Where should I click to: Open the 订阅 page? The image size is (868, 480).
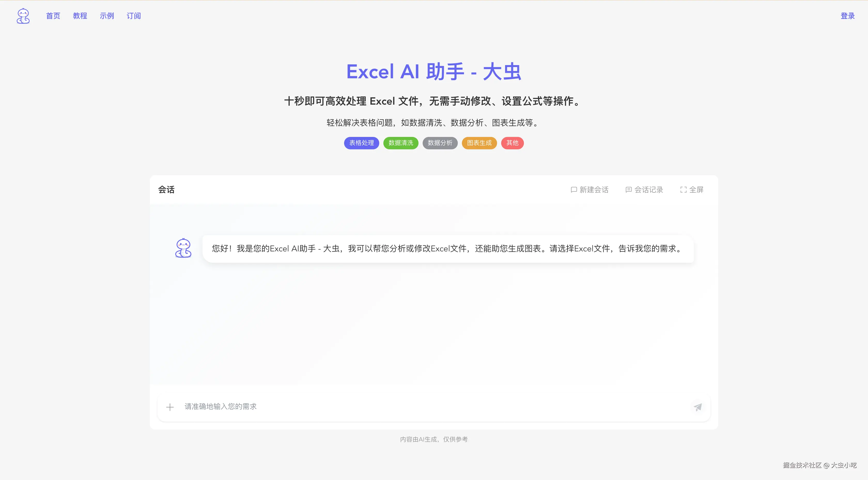tap(134, 16)
